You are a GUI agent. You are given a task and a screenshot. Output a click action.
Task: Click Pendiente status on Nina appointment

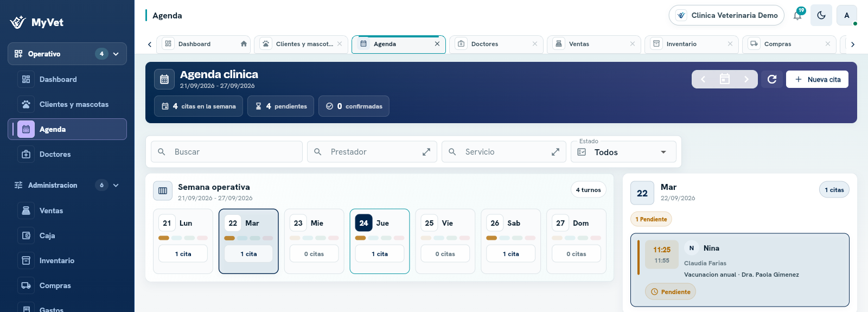[x=671, y=292]
